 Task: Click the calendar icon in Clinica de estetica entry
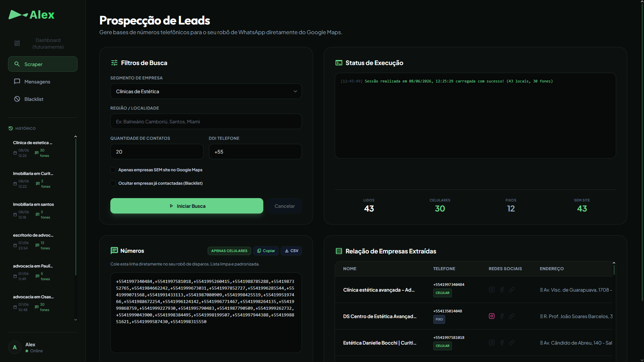pos(15,153)
